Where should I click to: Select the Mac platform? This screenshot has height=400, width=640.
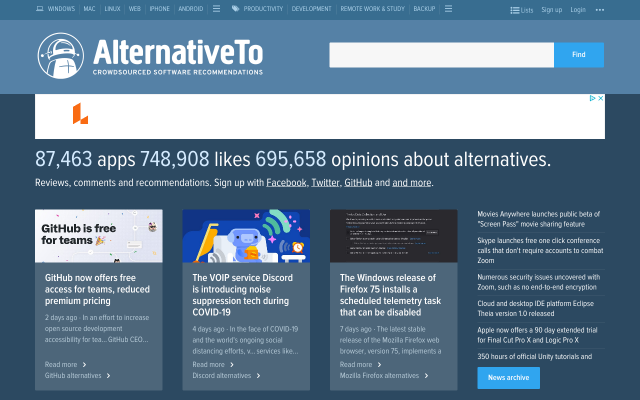(x=89, y=9)
